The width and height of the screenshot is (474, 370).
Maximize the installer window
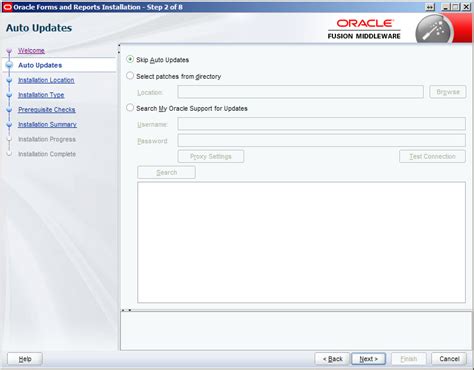click(x=456, y=7)
